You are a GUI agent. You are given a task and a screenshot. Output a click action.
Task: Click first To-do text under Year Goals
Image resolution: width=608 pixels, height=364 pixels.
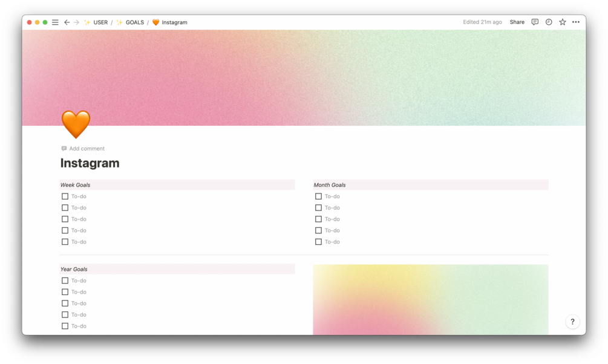tap(79, 281)
